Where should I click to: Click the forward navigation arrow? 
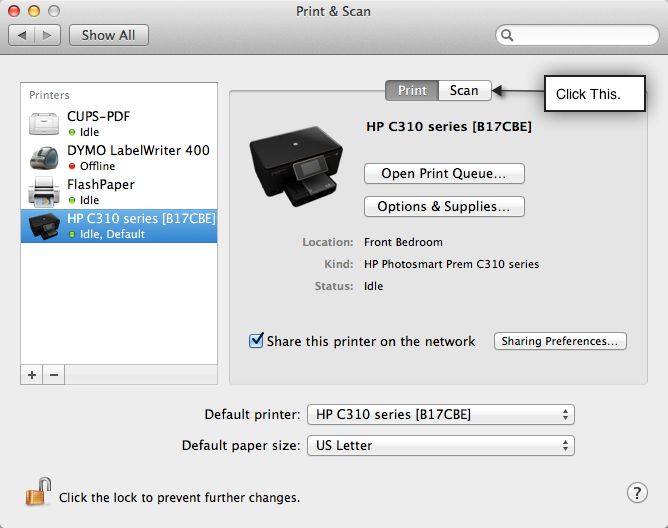(x=47, y=35)
